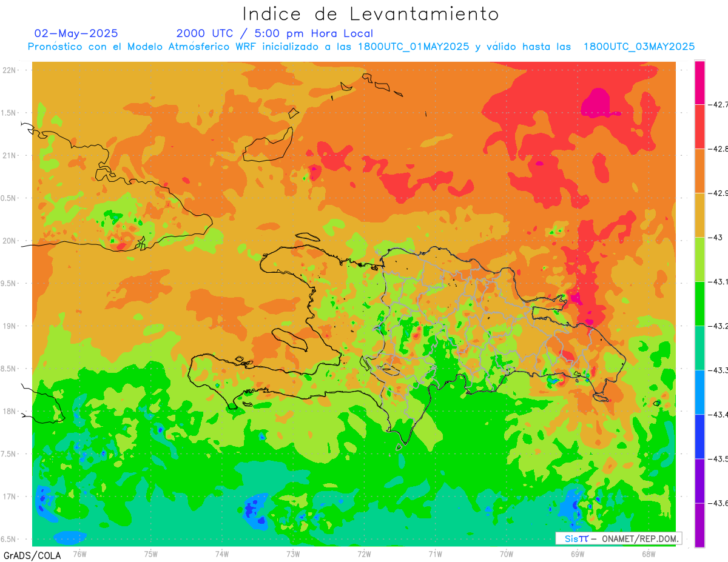Click the '-43.6' colorbar value
The height and width of the screenshot is (562, 728).
pyautogui.click(x=718, y=503)
